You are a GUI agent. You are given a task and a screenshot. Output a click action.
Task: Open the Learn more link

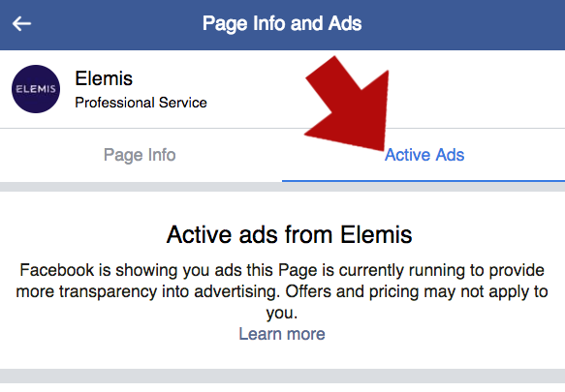pos(282,334)
